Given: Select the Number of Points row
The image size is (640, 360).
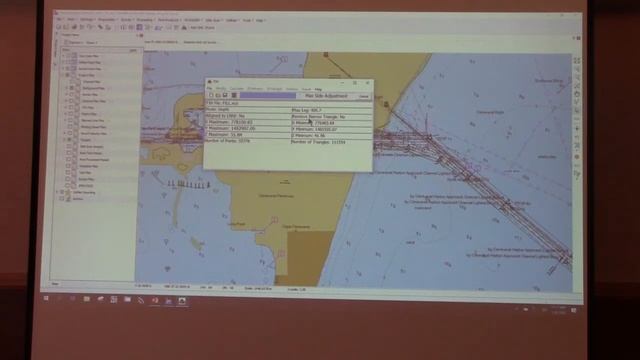Looking at the screenshot, I should click(x=247, y=140).
